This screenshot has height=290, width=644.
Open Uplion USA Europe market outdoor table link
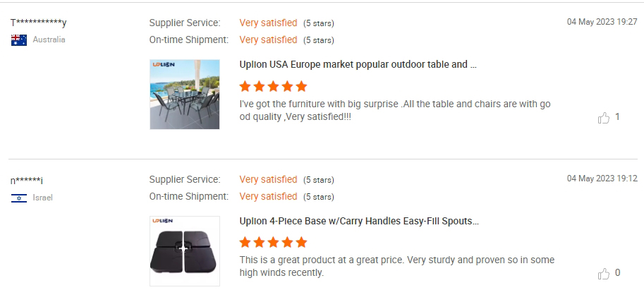pyautogui.click(x=358, y=64)
